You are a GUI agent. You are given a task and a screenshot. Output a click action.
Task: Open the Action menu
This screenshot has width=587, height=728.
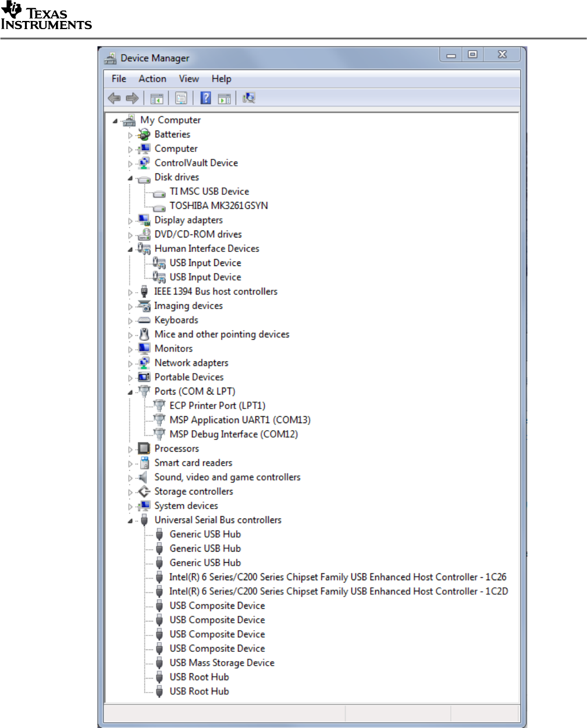[x=152, y=79]
